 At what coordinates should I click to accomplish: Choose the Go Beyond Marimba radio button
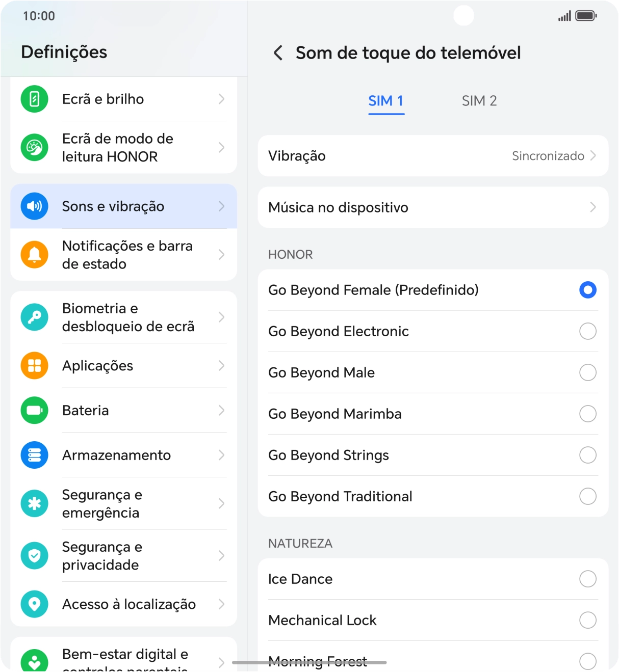[587, 414]
